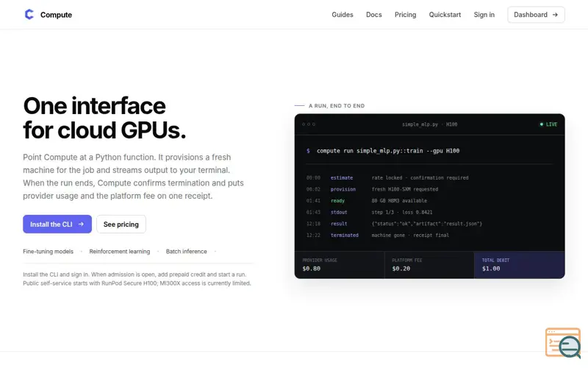This screenshot has width=588, height=368.
Task: Select the Reinforcement learning label
Action: pyautogui.click(x=120, y=252)
